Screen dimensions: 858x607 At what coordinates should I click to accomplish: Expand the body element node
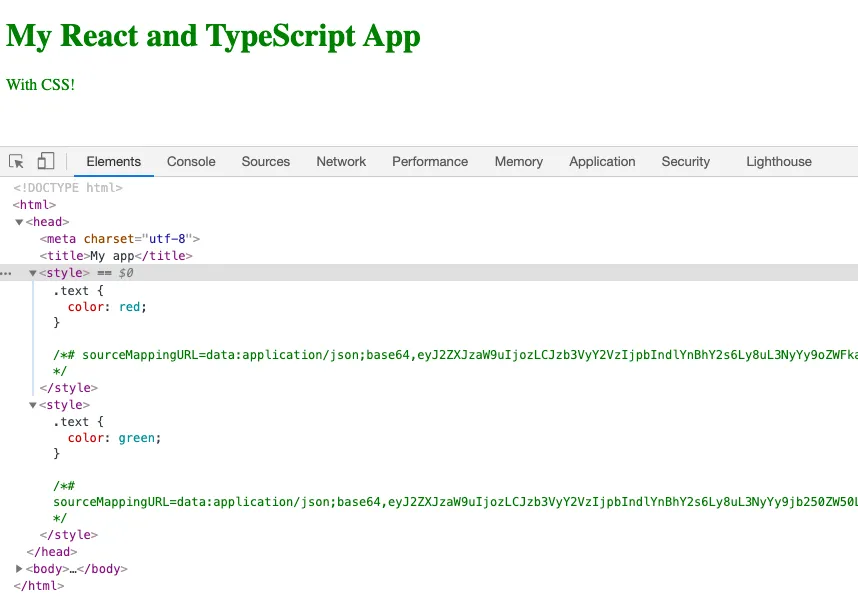click(19, 569)
